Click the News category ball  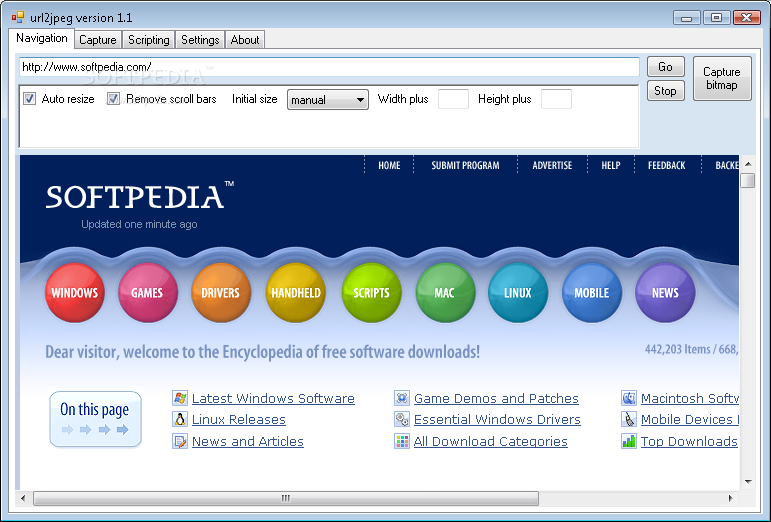click(665, 293)
